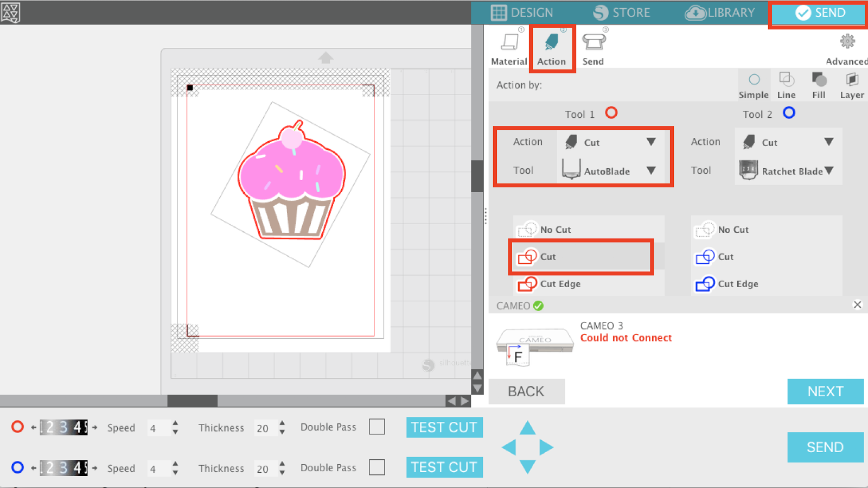Adjust Thickness stepper for blue tool
The image size is (868, 488).
point(282,468)
